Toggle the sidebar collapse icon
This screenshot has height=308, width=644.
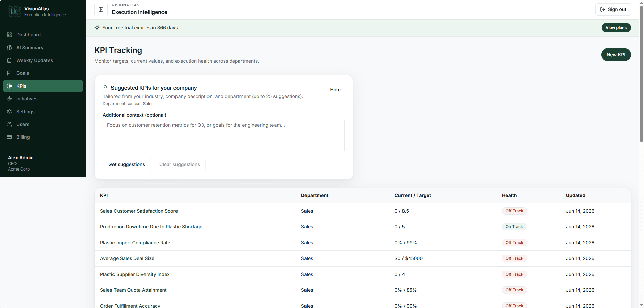[101, 9]
